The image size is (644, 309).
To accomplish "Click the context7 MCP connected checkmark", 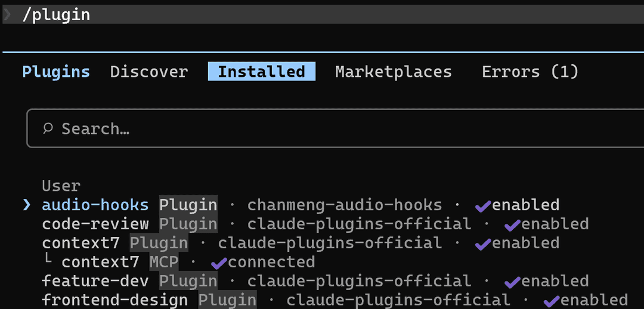I will 219,263.
